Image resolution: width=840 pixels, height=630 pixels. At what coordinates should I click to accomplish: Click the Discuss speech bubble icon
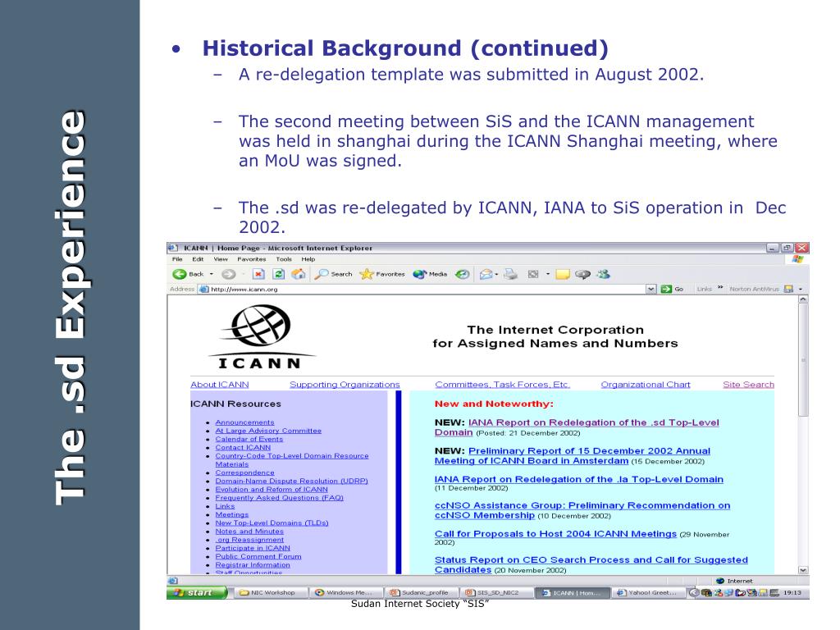pos(582,274)
